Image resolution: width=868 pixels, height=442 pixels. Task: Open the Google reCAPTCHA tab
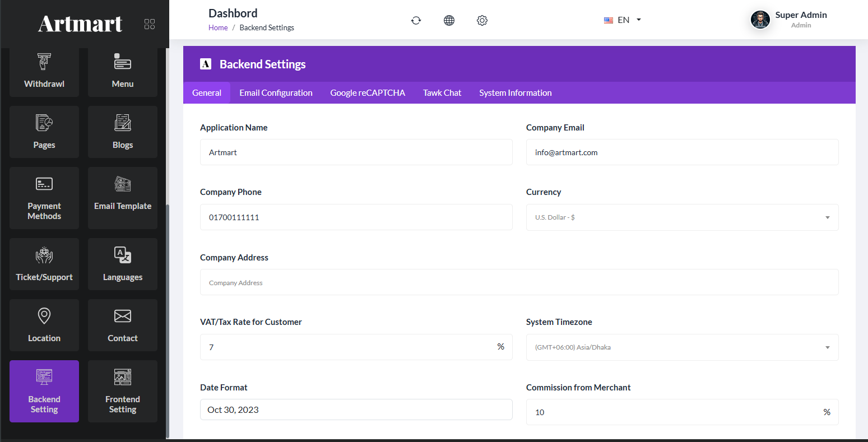(368, 93)
